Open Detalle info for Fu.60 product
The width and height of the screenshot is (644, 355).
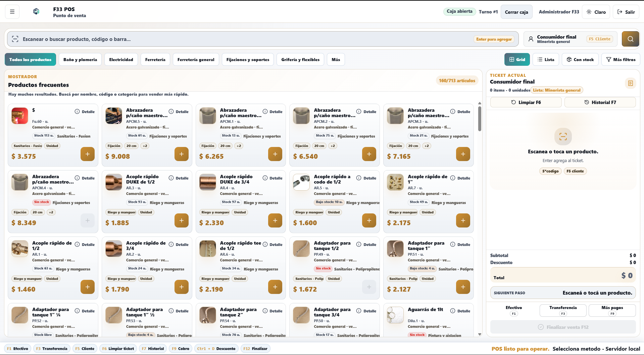coord(85,112)
